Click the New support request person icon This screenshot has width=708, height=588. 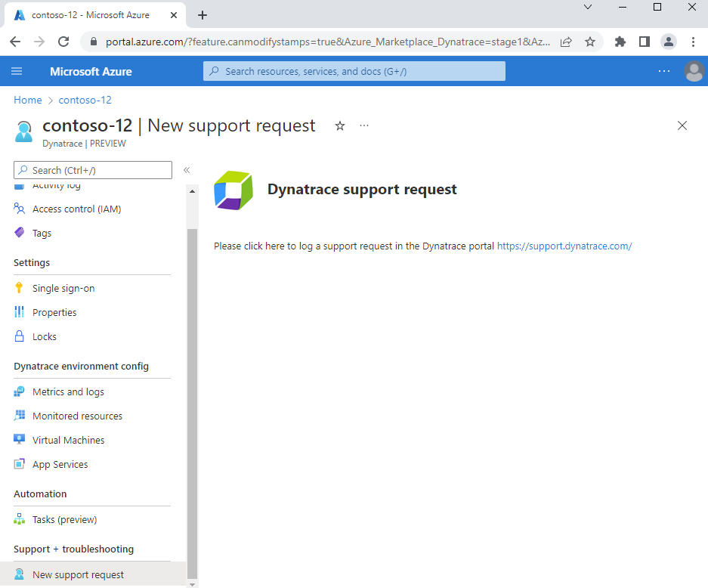tap(20, 574)
